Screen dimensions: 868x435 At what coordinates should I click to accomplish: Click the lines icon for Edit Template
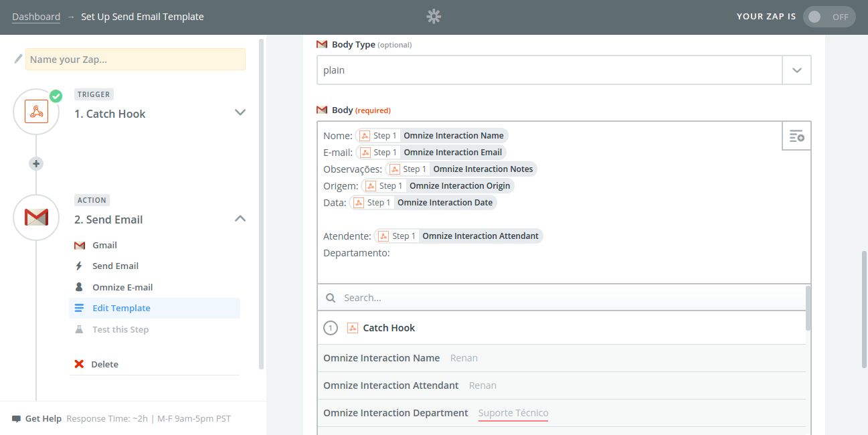[79, 308]
